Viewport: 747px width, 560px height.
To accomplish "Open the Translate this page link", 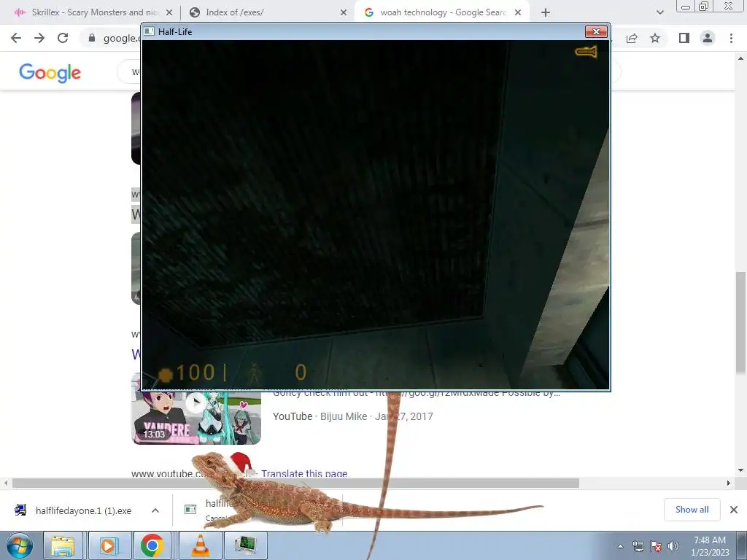I will [304, 473].
